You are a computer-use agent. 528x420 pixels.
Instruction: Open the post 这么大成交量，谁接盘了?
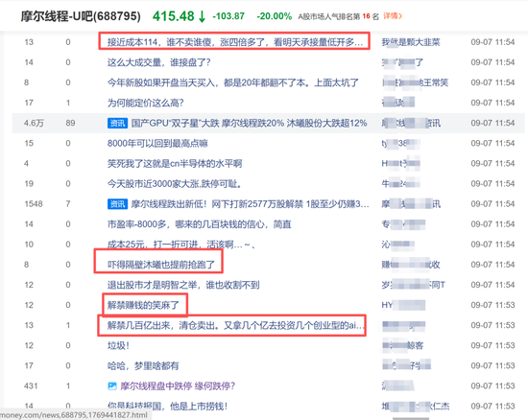(158, 62)
